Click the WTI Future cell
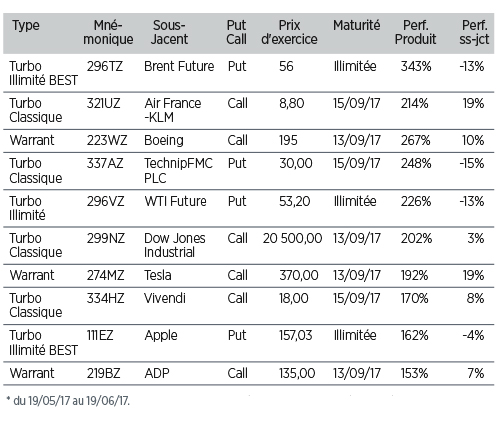The height and width of the screenshot is (423, 500). (x=175, y=201)
